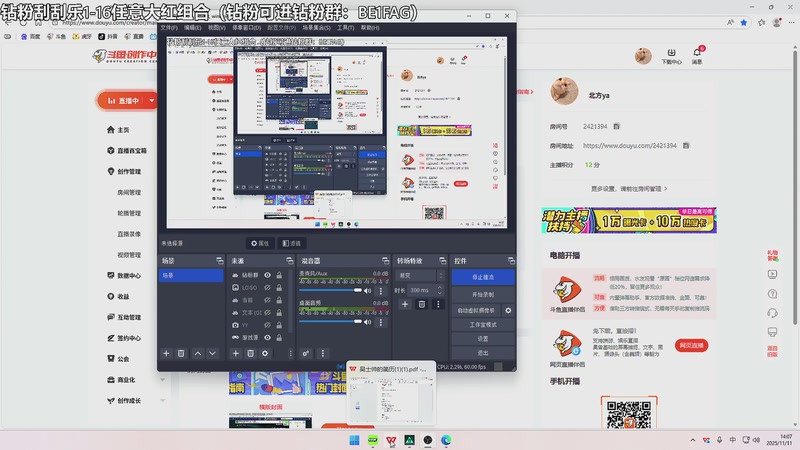Unlock the 游戏源 source lock
The image size is (800, 450).
[x=279, y=337]
